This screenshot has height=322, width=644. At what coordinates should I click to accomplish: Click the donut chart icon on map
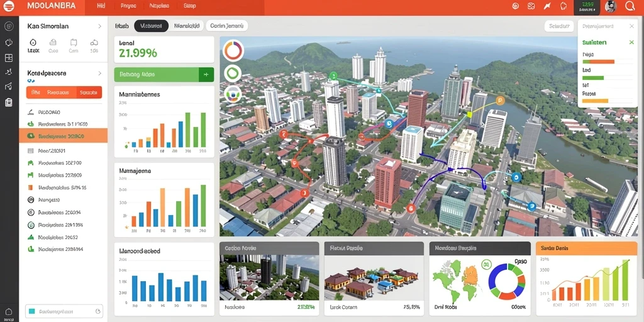(x=234, y=51)
